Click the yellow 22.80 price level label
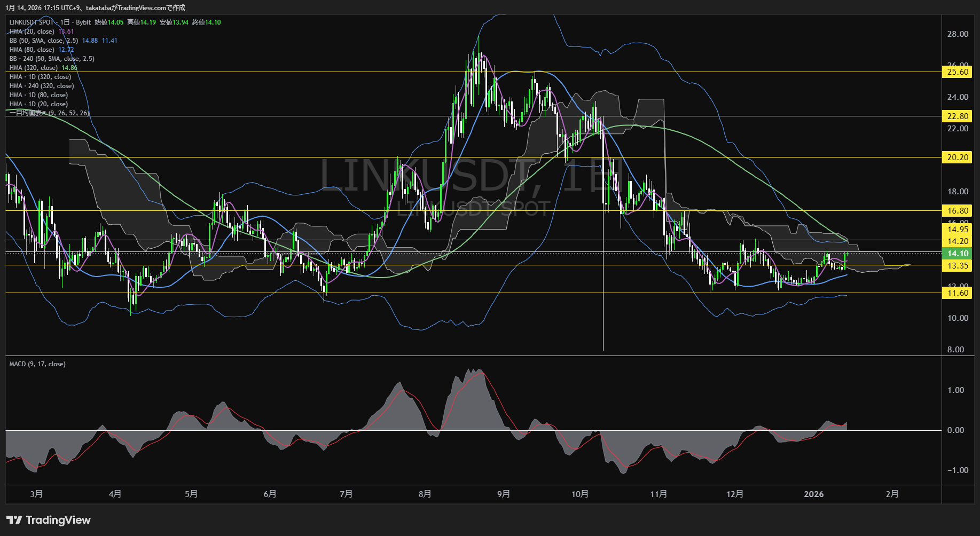 [x=957, y=116]
